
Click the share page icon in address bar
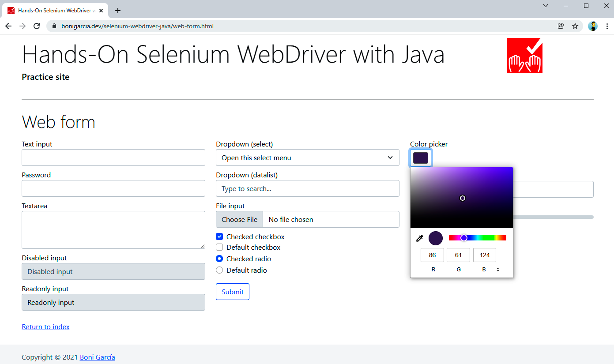point(561,26)
